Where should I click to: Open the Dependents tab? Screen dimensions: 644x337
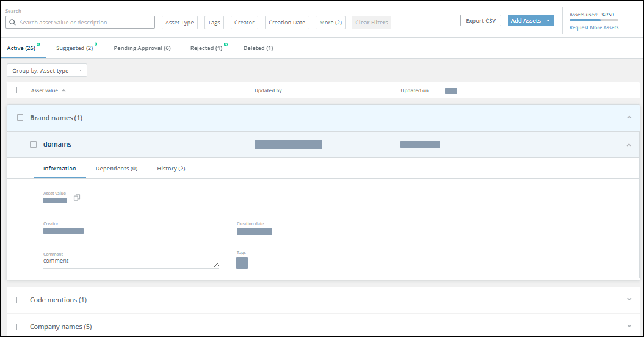point(116,168)
